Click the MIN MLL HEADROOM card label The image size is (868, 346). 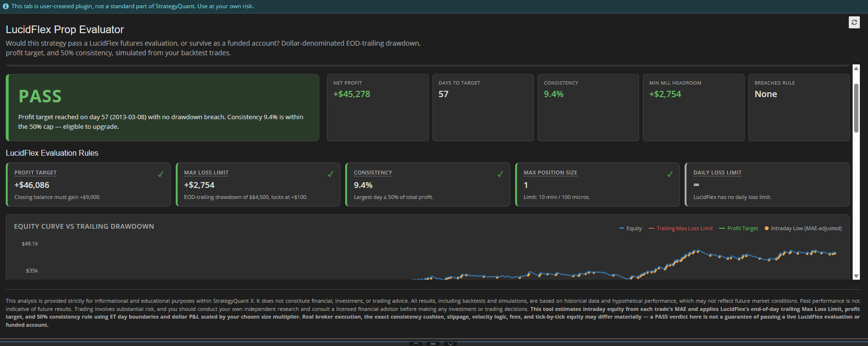(675, 83)
